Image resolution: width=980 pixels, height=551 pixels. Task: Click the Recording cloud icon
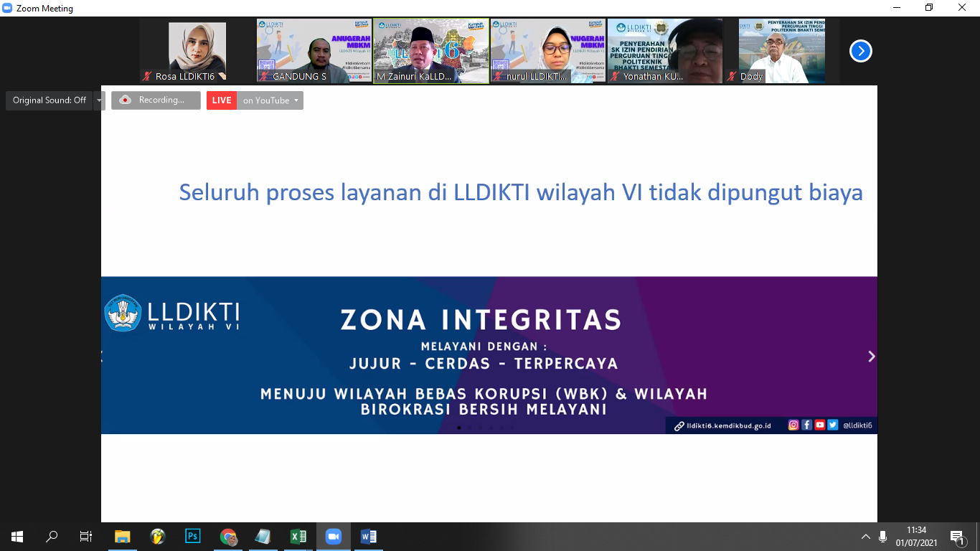pos(126,100)
